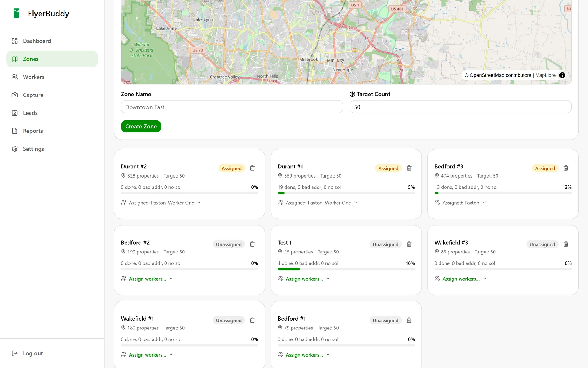The width and height of the screenshot is (588, 368).
Task: Click workers icon on Durant #1 card
Action: (280, 203)
